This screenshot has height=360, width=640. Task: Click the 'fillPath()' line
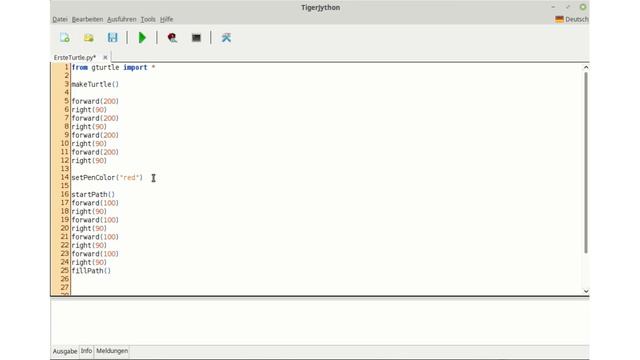(x=91, y=271)
